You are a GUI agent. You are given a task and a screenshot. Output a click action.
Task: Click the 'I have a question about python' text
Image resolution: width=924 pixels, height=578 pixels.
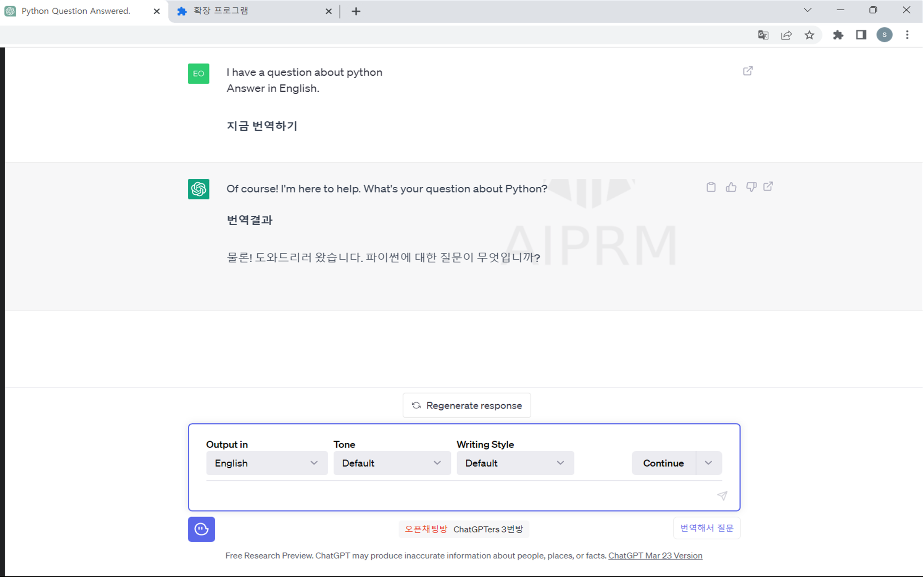click(x=304, y=72)
